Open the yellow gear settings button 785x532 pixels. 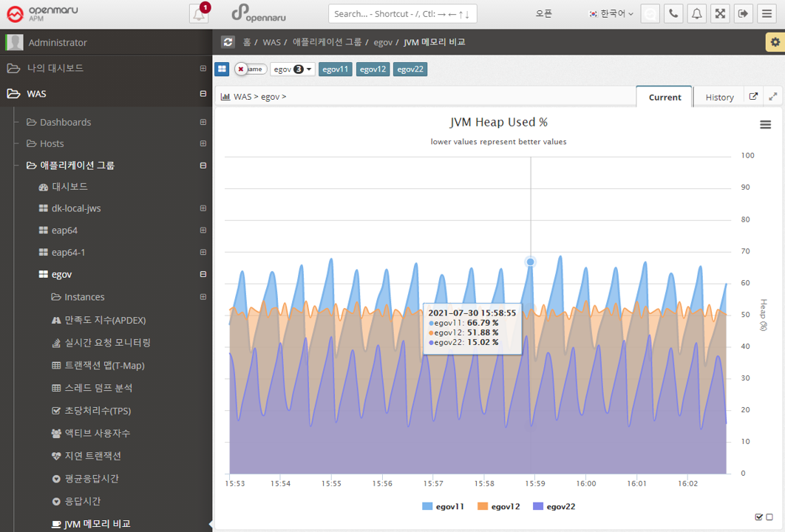tap(775, 42)
